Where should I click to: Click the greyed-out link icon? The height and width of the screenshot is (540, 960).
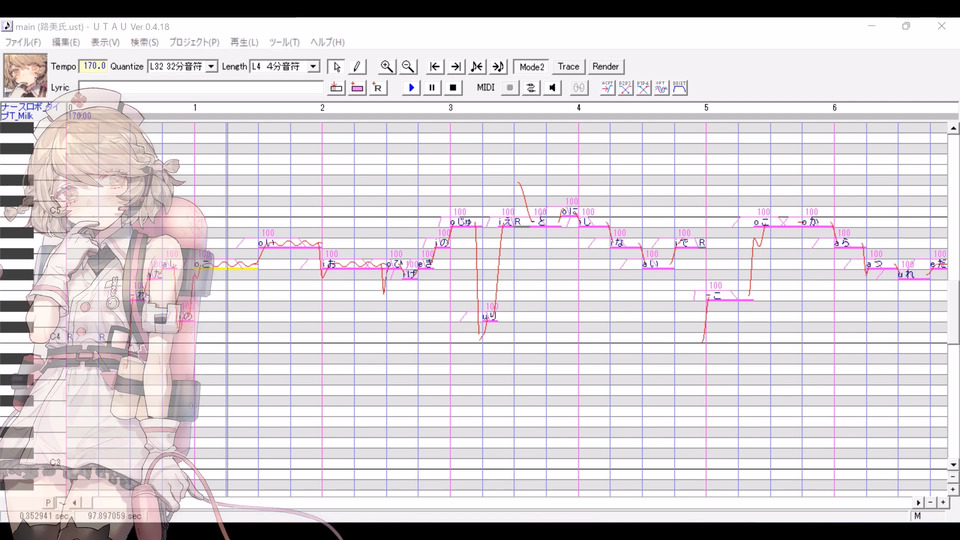[x=579, y=88]
